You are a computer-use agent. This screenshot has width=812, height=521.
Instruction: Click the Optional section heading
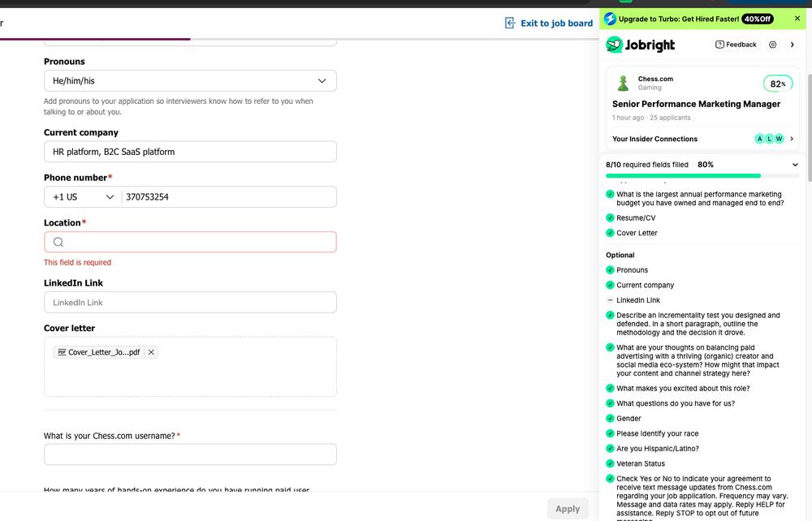coord(620,255)
